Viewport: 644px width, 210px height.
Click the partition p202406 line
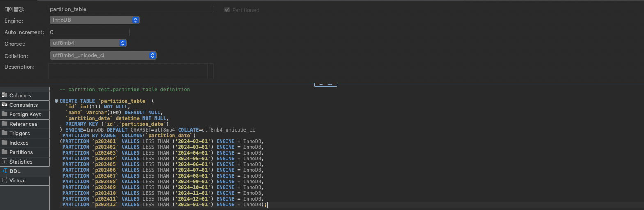click(163, 170)
